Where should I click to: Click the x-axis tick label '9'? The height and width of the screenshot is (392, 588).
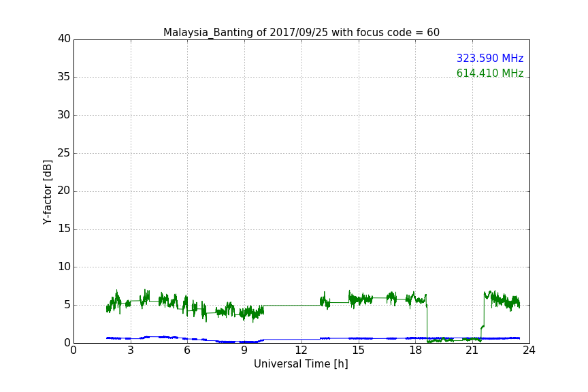tap(244, 350)
